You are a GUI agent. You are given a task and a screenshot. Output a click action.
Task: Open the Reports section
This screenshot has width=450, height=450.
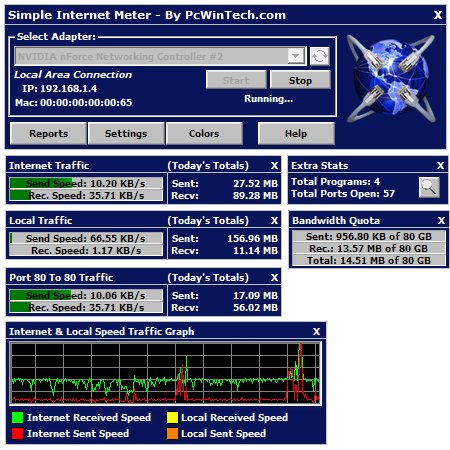click(x=48, y=133)
